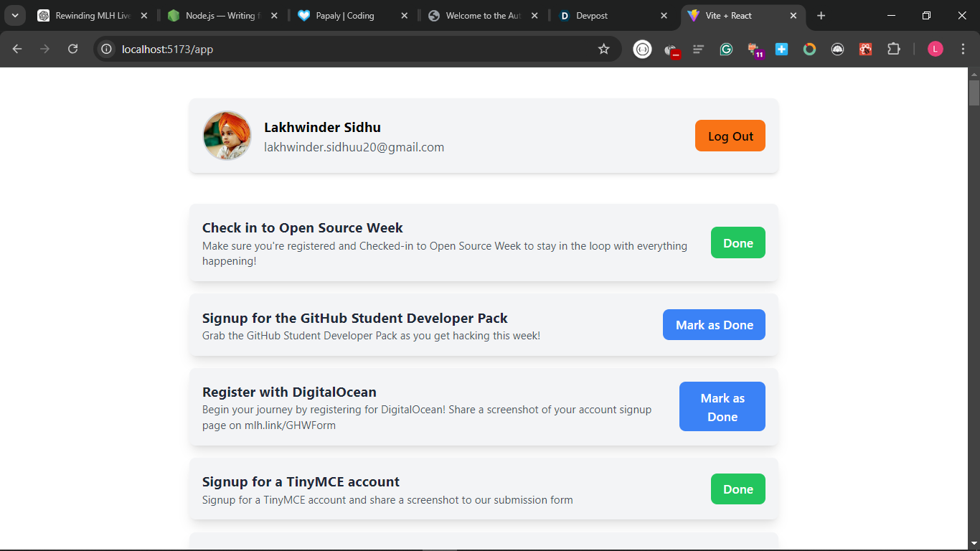This screenshot has height=551, width=980.
Task: Click heading Signup for the GitHub Student Developer Pack
Action: point(354,318)
